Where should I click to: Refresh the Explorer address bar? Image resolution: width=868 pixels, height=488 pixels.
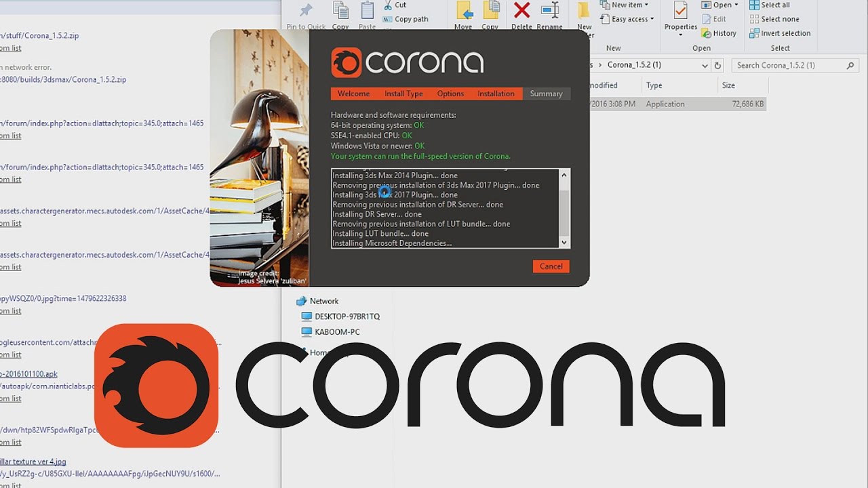718,65
